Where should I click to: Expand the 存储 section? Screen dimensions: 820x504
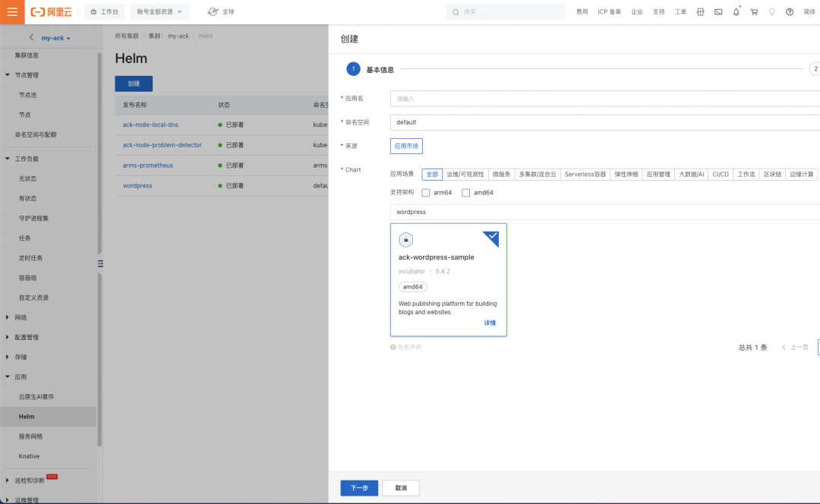pos(8,357)
